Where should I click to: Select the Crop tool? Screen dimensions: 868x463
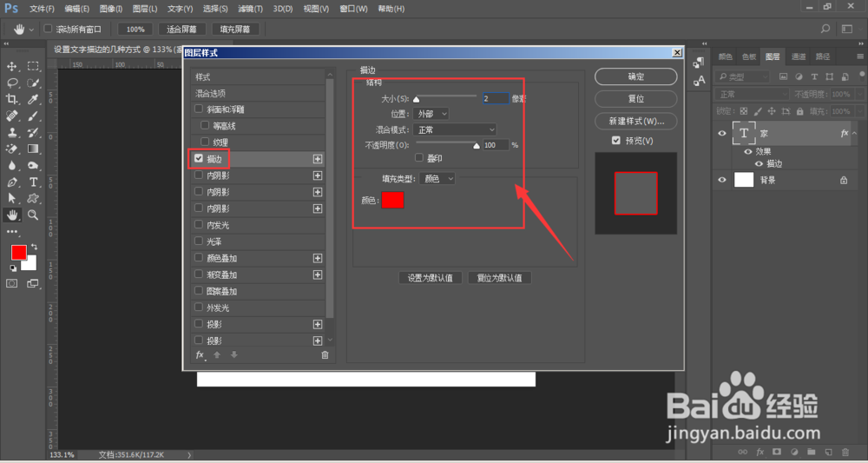point(11,99)
